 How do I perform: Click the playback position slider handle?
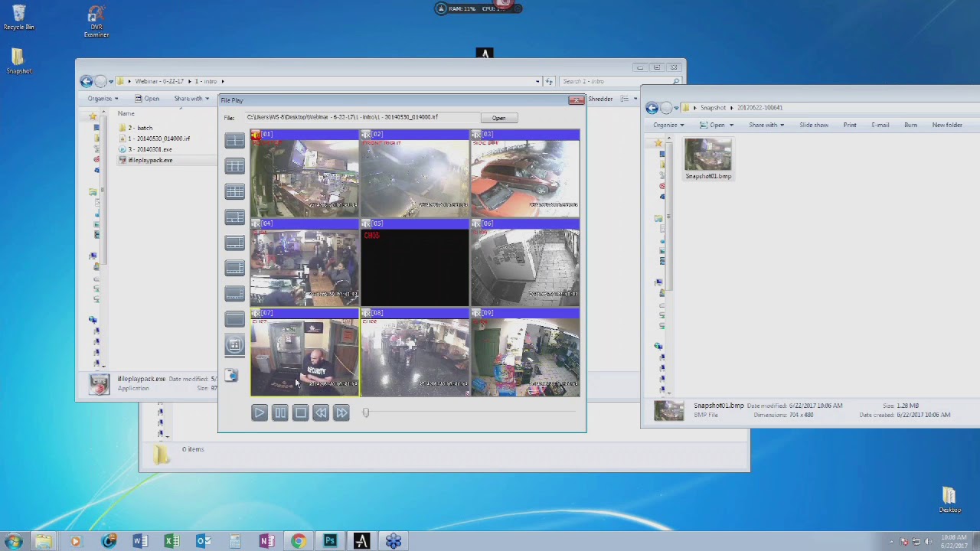(x=366, y=413)
